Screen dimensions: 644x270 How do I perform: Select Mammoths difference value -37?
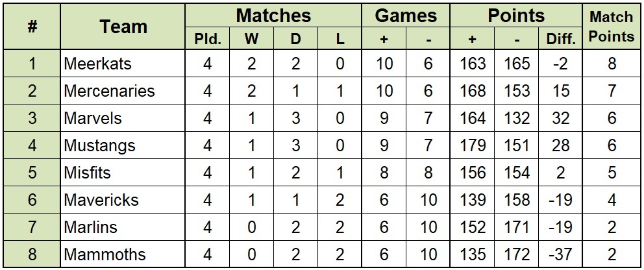(x=561, y=254)
